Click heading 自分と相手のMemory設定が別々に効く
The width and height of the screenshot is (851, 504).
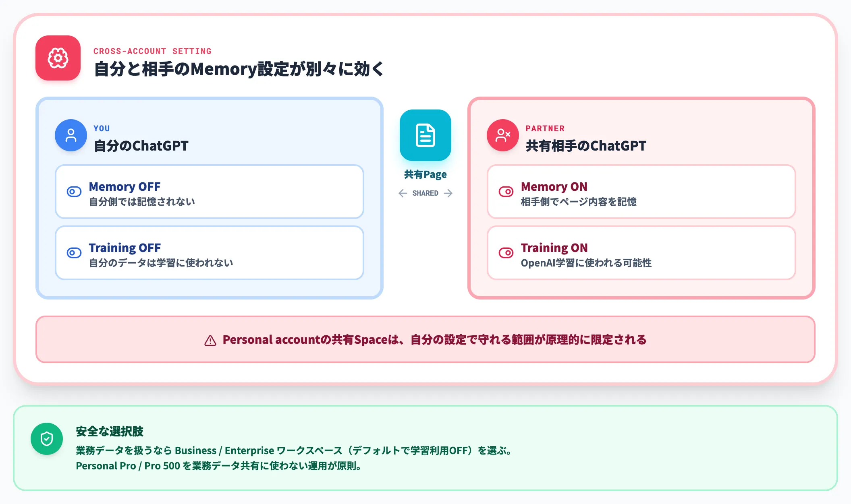(x=239, y=69)
